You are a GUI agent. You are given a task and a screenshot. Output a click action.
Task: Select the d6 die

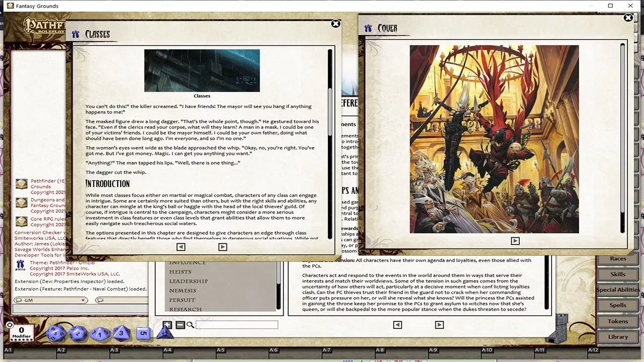(x=143, y=333)
